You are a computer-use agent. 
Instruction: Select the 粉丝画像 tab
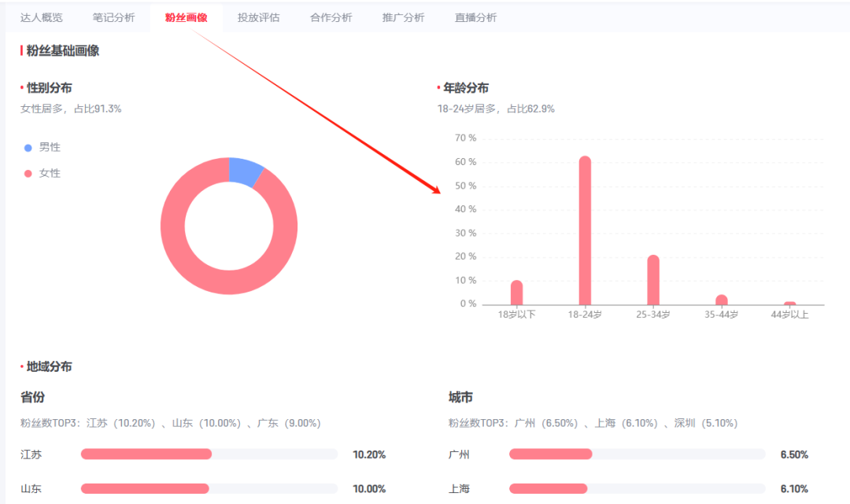click(x=186, y=17)
